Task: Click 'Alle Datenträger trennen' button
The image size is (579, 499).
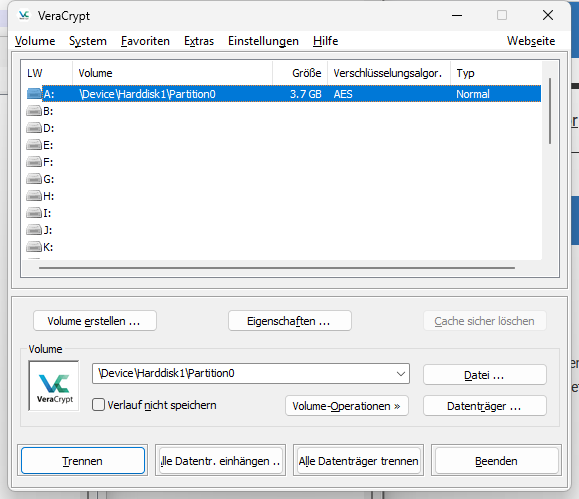Action: 358,461
